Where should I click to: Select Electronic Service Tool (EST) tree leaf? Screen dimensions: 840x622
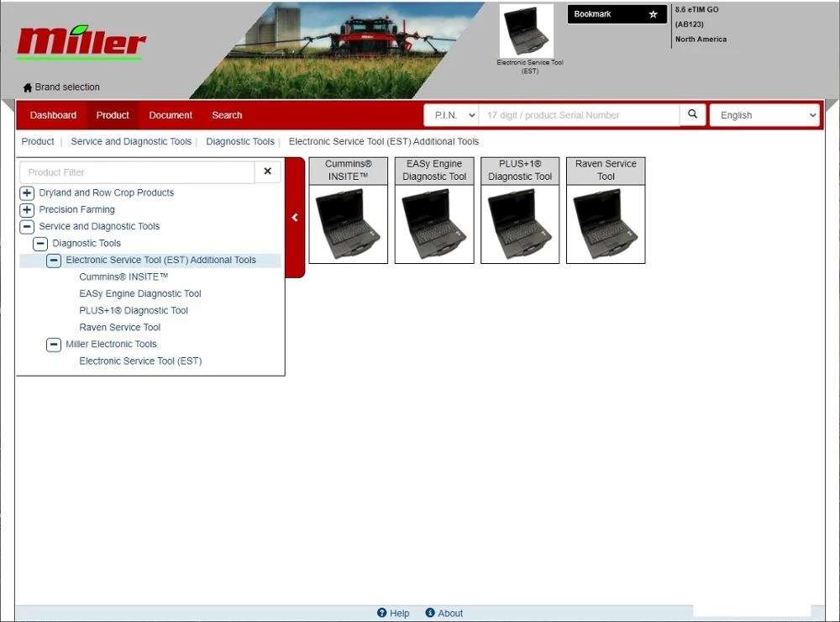pos(140,361)
